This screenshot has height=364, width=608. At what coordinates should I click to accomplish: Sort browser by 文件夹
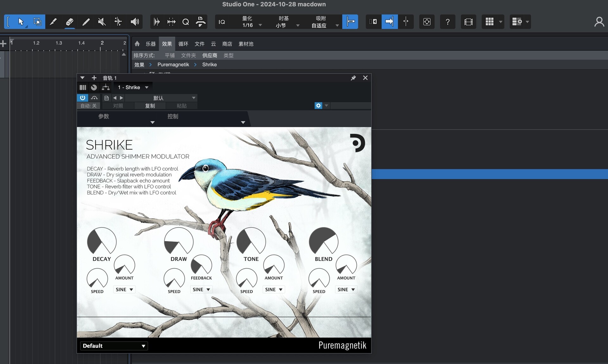coord(188,55)
